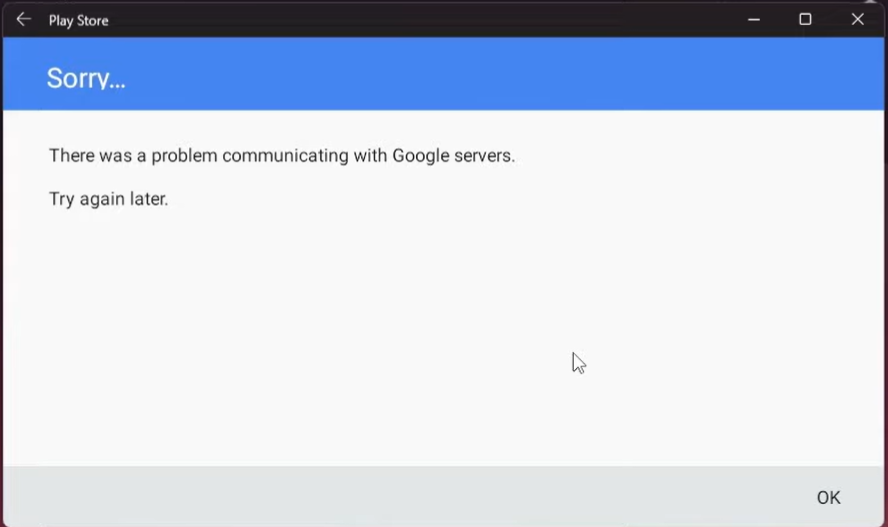
Task: Go back using the title bar arrow
Action: (23, 20)
